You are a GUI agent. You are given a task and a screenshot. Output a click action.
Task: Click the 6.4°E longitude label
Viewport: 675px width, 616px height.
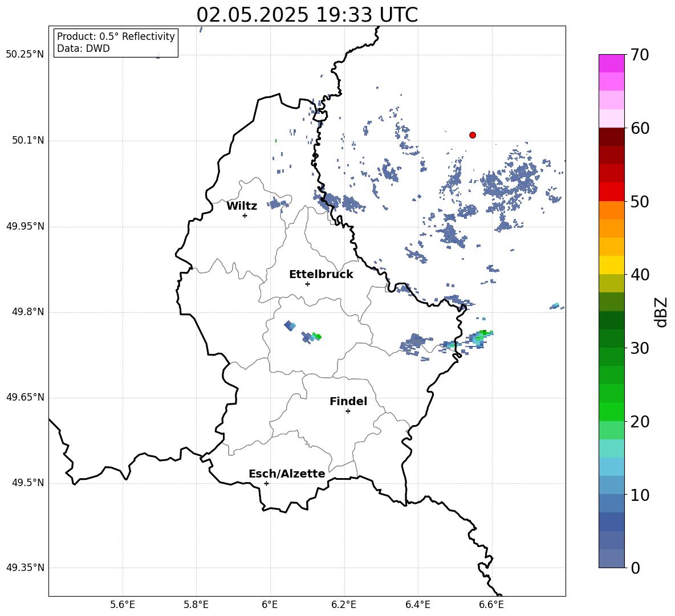coord(417,605)
